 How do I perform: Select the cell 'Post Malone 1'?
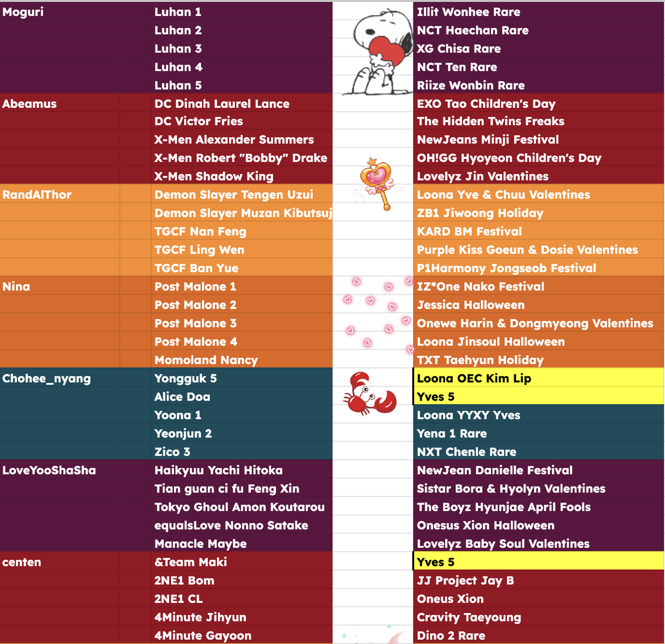point(242,286)
